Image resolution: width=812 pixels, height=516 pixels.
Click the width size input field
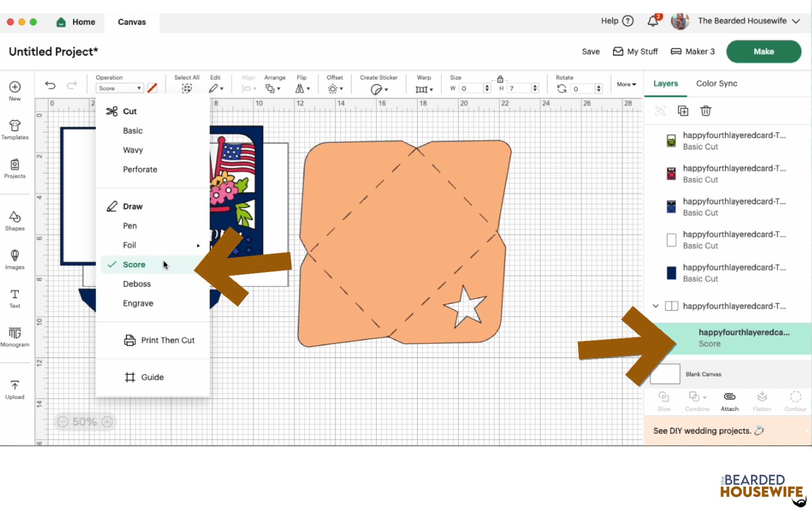point(472,89)
